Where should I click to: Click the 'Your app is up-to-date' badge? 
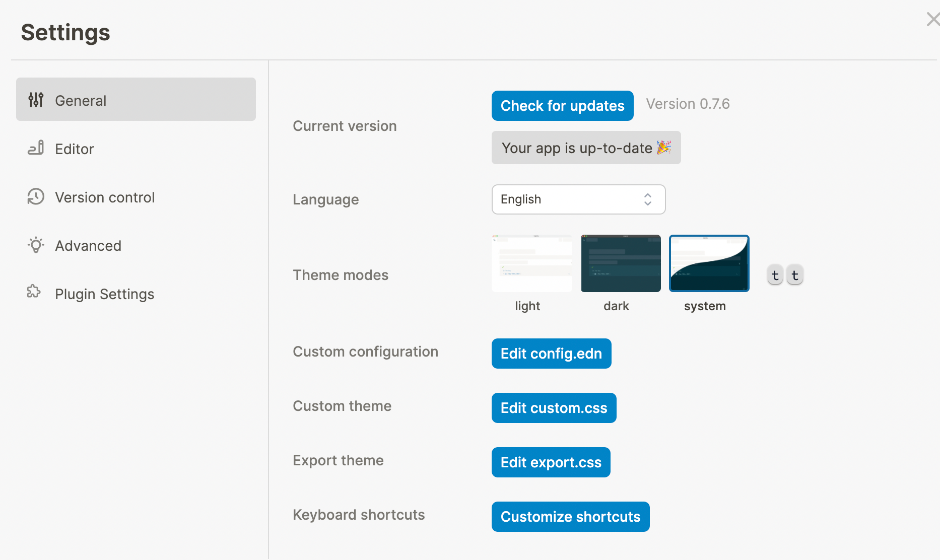586,148
